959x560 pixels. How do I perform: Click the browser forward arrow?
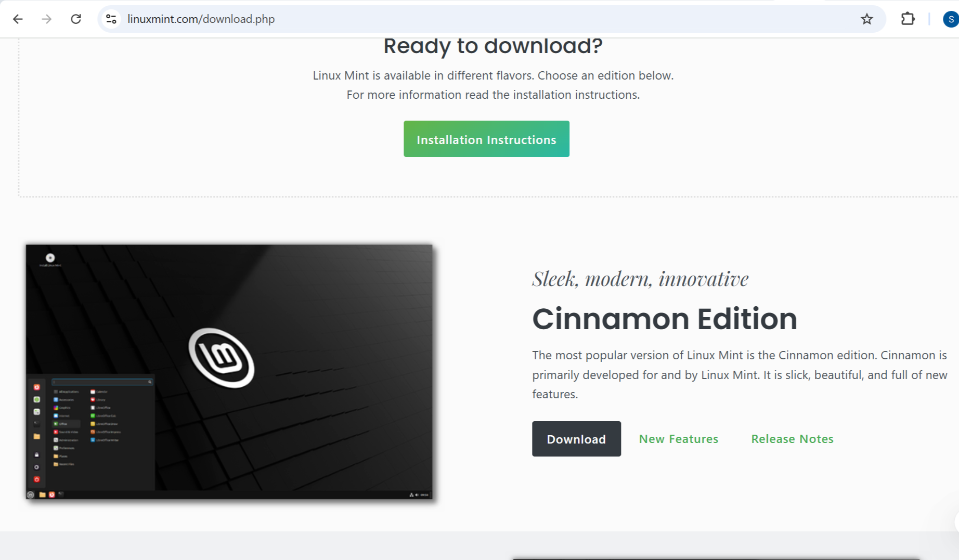coord(47,19)
